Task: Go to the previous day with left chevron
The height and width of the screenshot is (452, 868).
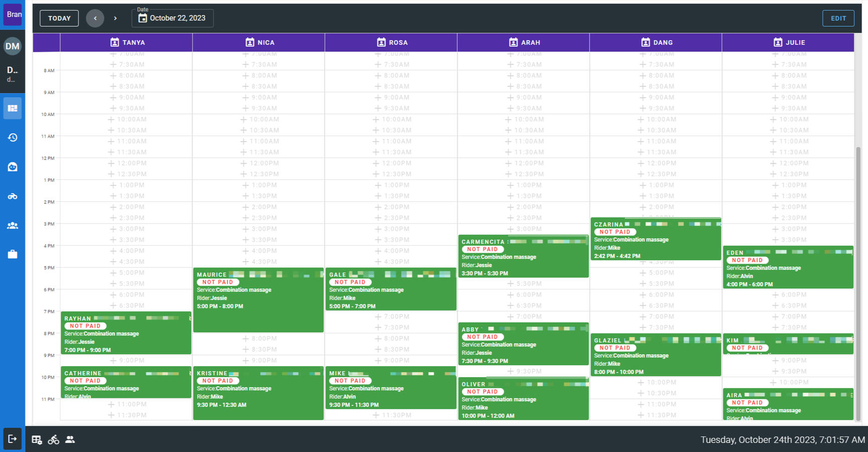Action: 95,18
